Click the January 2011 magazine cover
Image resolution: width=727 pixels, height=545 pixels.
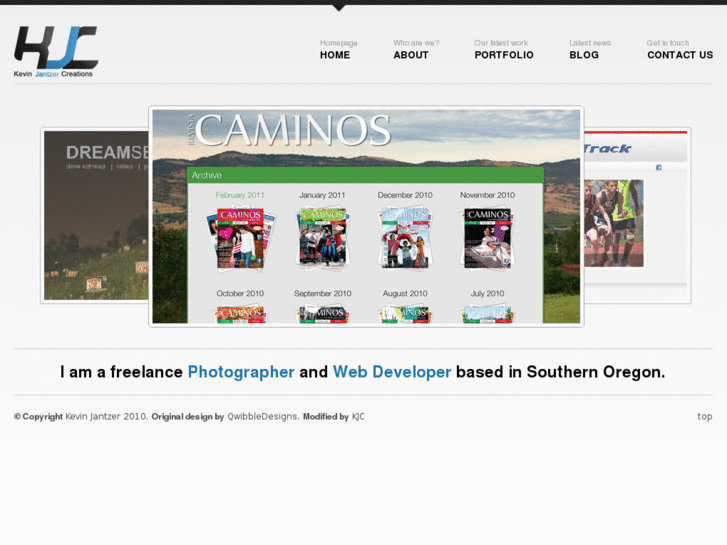pyautogui.click(x=323, y=239)
